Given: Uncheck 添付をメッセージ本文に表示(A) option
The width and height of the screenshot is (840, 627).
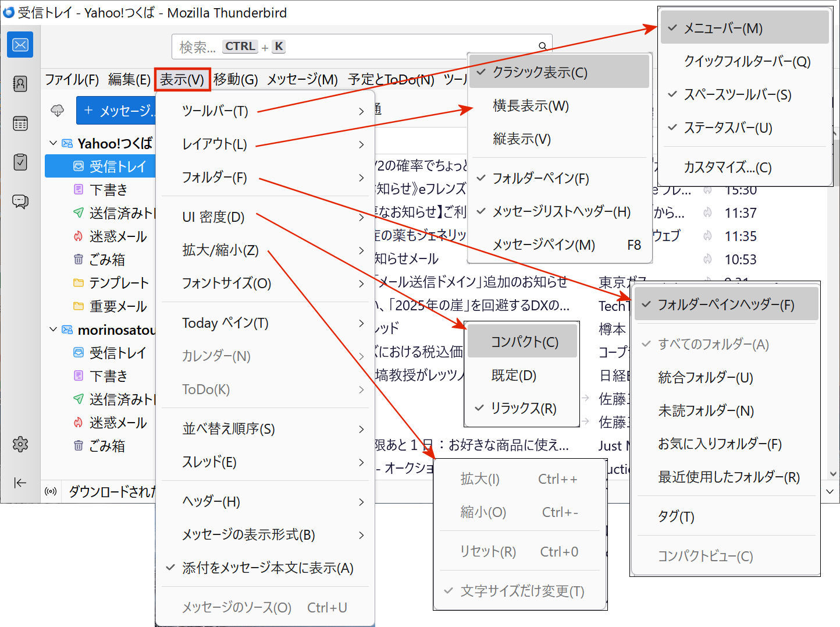Looking at the screenshot, I should [267, 568].
